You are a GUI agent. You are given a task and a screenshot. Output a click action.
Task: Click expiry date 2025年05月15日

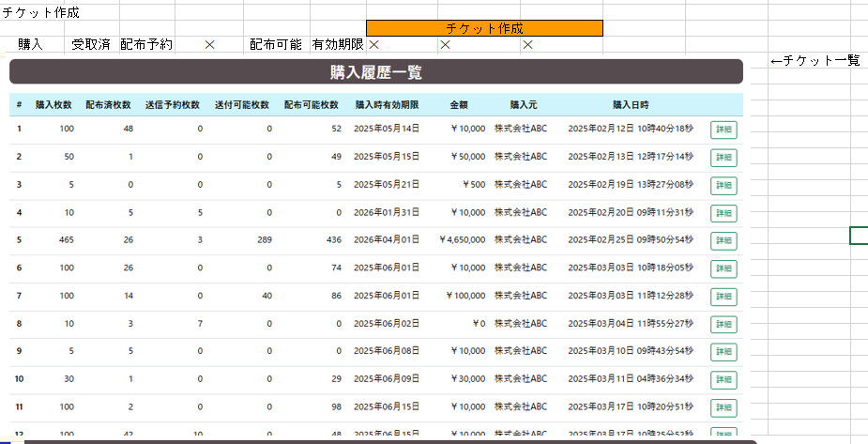point(387,156)
